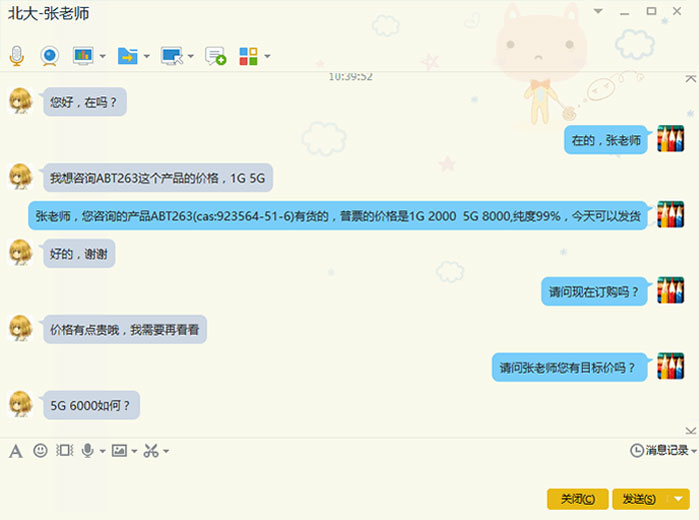Click own avatar beside 在的，张老师

(x=670, y=139)
